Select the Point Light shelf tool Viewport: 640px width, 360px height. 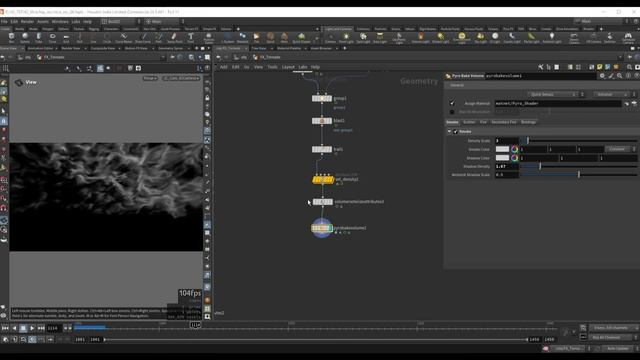[346, 38]
